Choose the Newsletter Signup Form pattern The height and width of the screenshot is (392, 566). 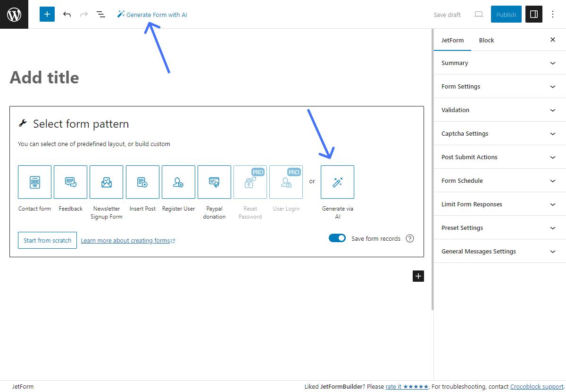pyautogui.click(x=106, y=182)
